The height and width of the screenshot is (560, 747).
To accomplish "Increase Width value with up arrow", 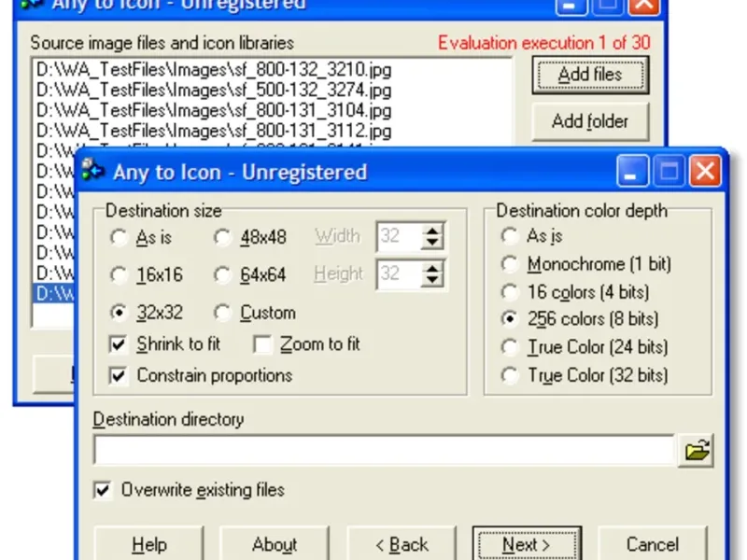I will point(432,231).
